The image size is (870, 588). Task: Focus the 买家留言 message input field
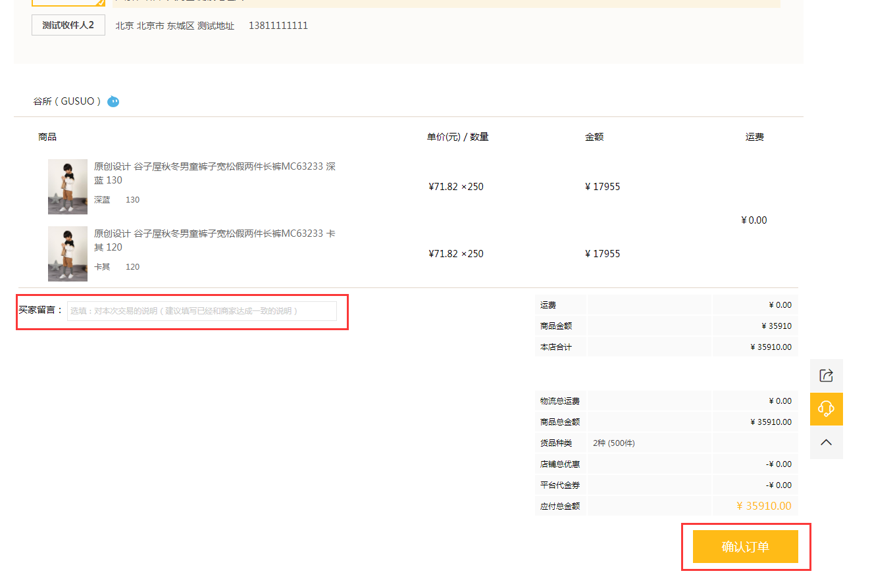[x=202, y=311]
